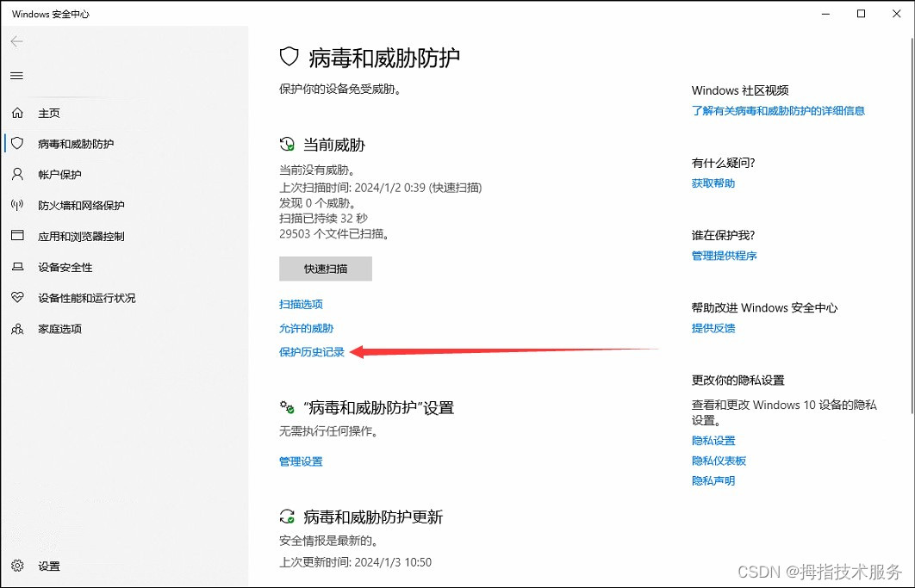Click the window icon for 应用和浏览器控制
Screen dimensions: 915x588
click(x=17, y=236)
